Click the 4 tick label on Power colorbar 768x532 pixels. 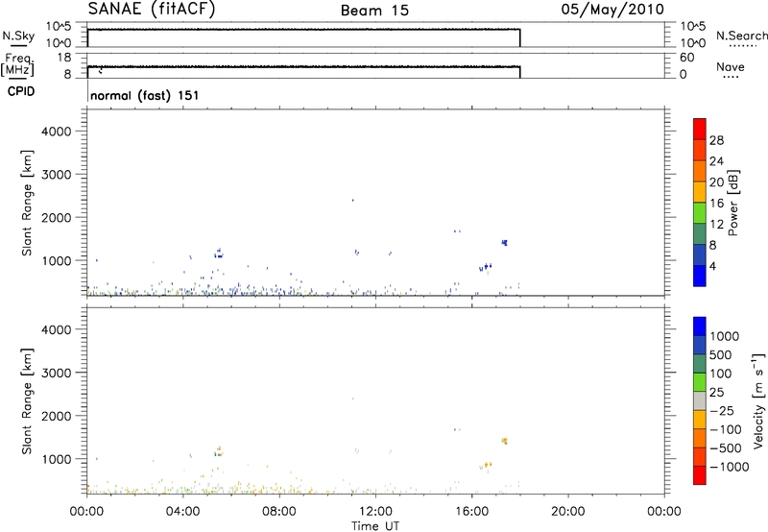tap(713, 266)
